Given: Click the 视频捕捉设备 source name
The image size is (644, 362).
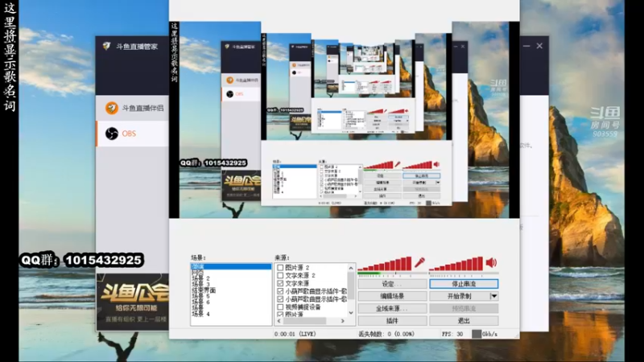Looking at the screenshot, I should click(x=303, y=307).
